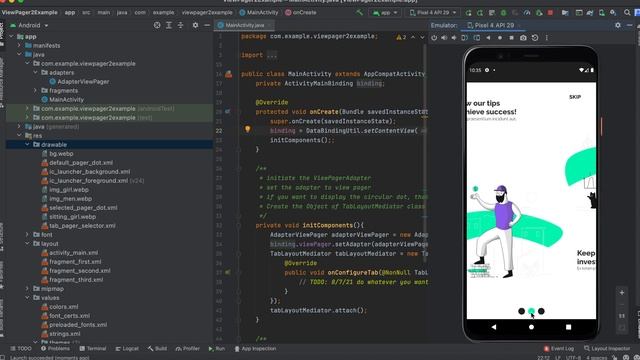Expand the fragments package
The height and width of the screenshot is (360, 640).
[x=36, y=91]
